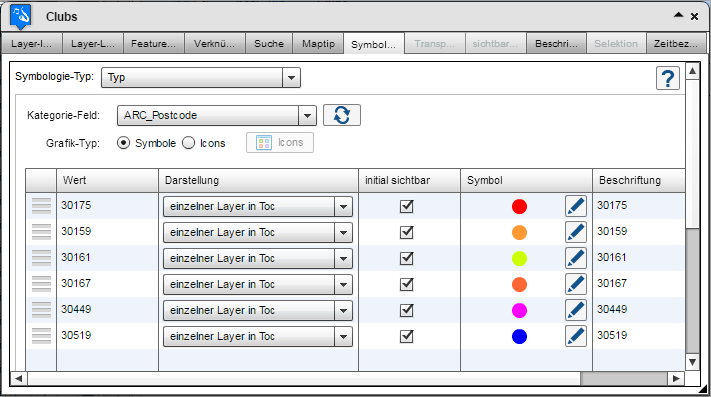
Task: Switch to the Suche tab
Action: click(269, 44)
